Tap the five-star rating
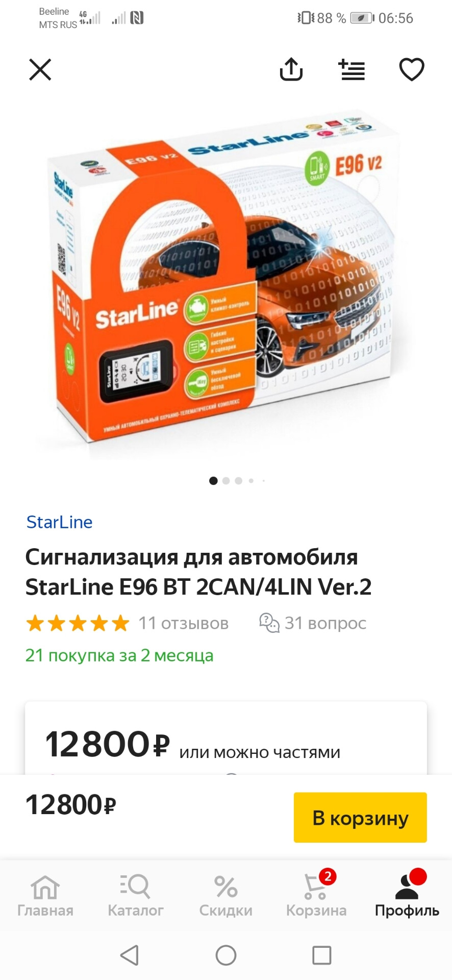 78,623
